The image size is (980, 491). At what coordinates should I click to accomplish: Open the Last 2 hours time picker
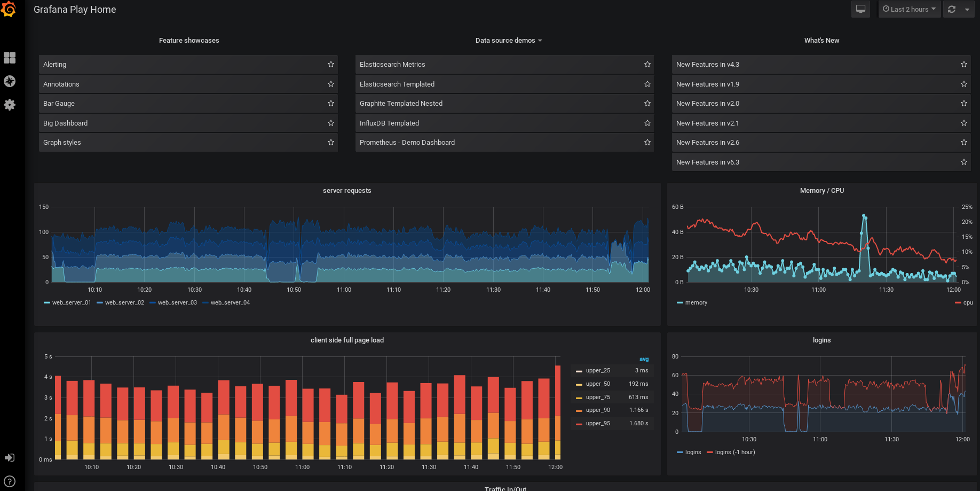tap(909, 9)
